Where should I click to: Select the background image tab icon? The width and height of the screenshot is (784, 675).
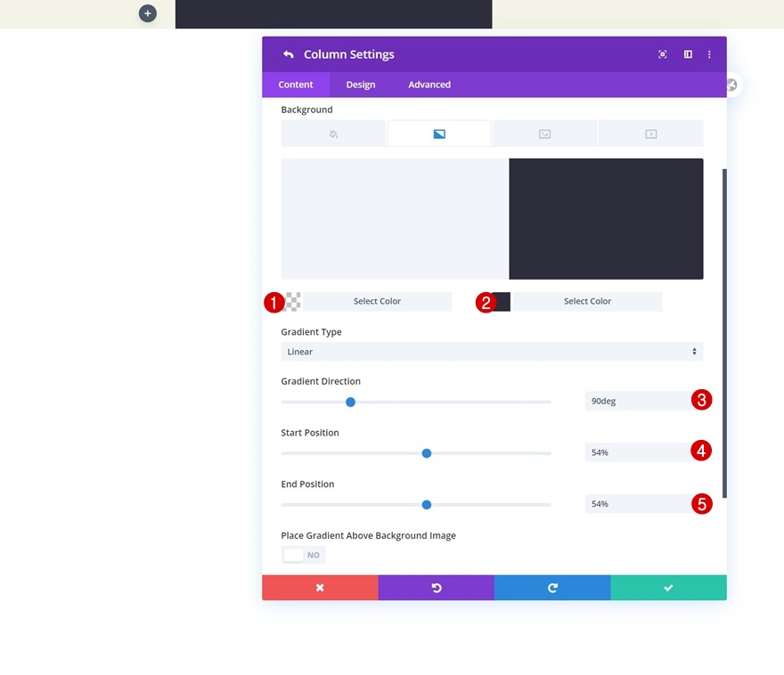(x=544, y=134)
